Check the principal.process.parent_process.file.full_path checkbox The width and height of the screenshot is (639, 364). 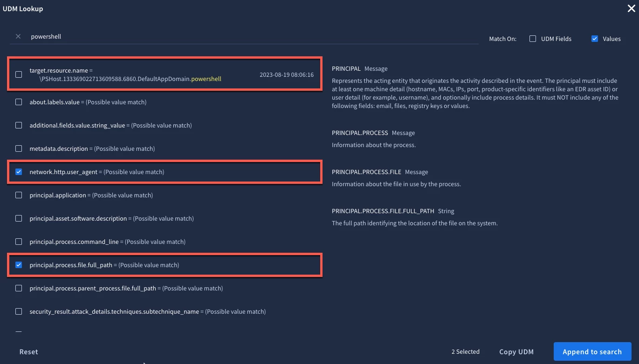(19, 288)
